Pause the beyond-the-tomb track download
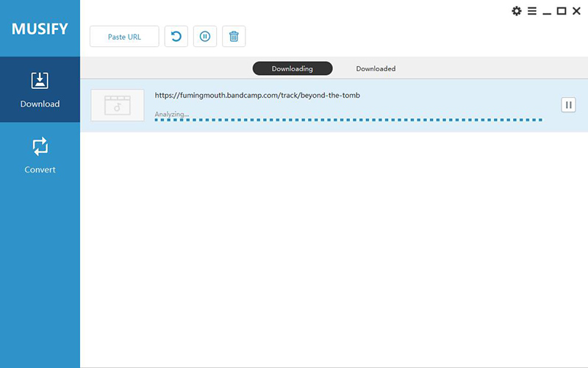Image resolution: width=588 pixels, height=368 pixels. (x=568, y=105)
